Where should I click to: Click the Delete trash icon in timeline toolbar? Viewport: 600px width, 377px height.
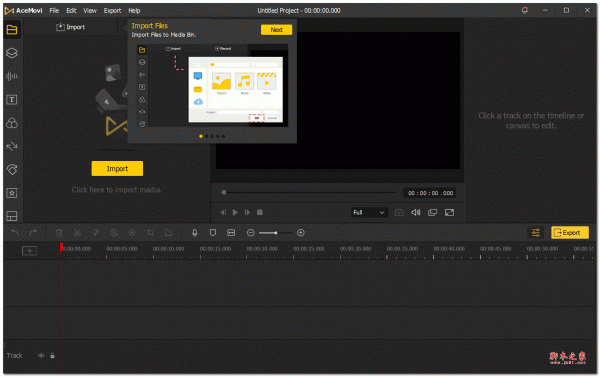tap(59, 233)
